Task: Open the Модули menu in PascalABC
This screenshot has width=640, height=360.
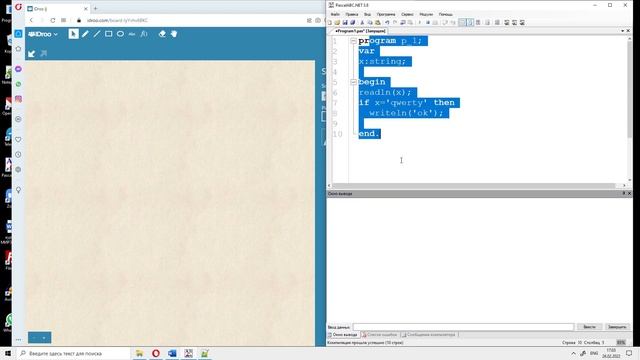Action: pos(426,14)
